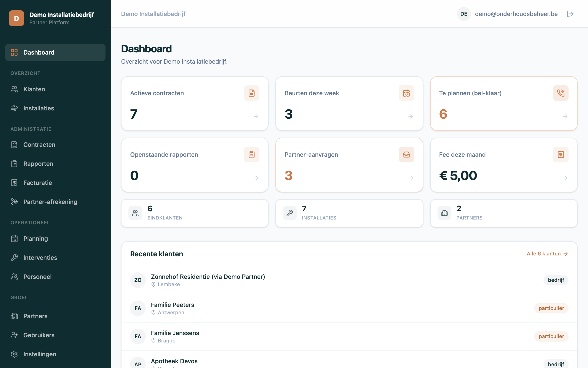Click the 2 Partners stat label
This screenshot has width=588, height=368.
(470, 218)
